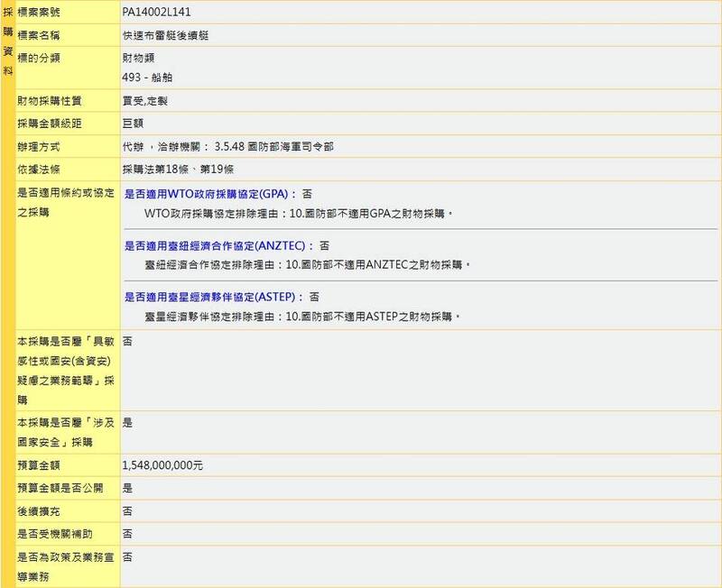Click the 具敏感性或國安 procurement label
This screenshot has width=722, height=588.
pos(66,371)
